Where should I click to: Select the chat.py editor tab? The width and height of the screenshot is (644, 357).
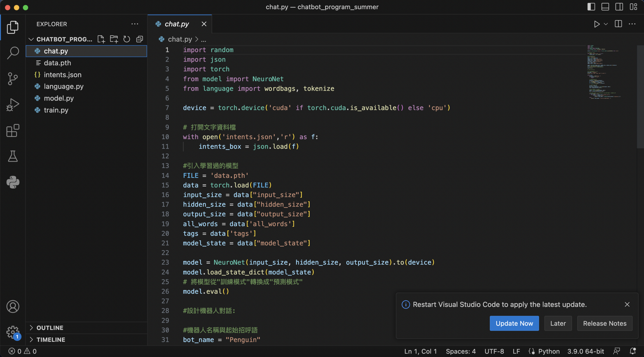pyautogui.click(x=177, y=24)
